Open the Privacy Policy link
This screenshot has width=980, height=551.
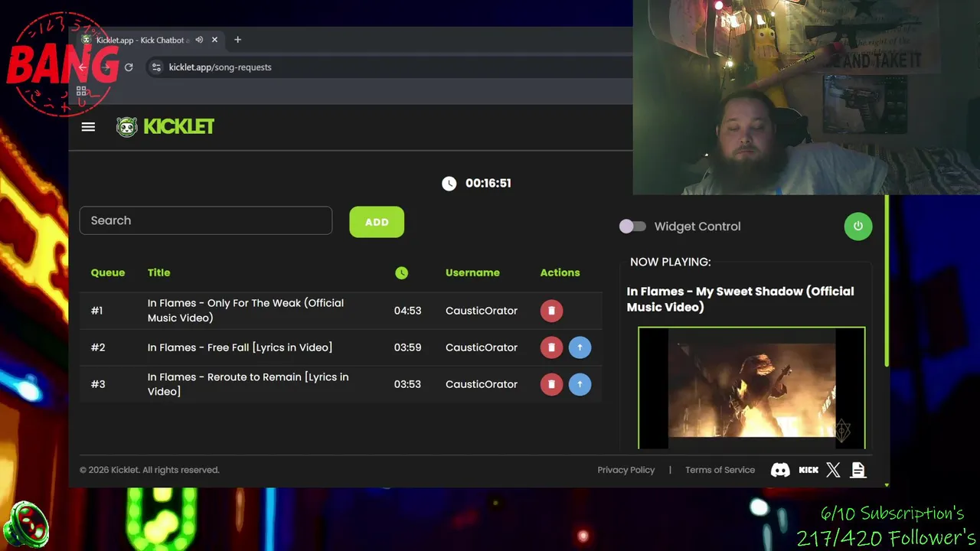pos(626,470)
